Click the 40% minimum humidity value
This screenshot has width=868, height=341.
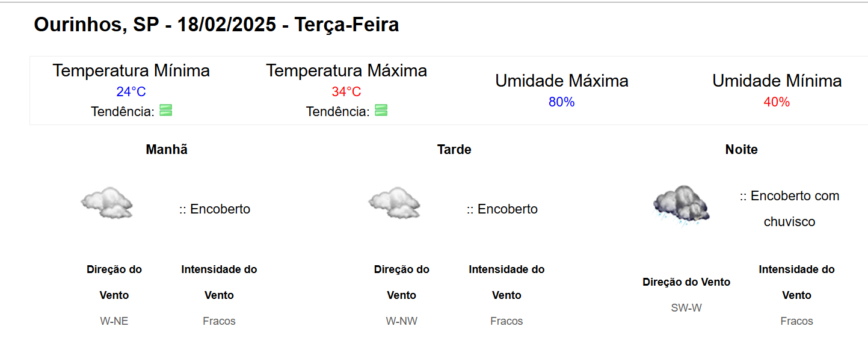coord(777,102)
